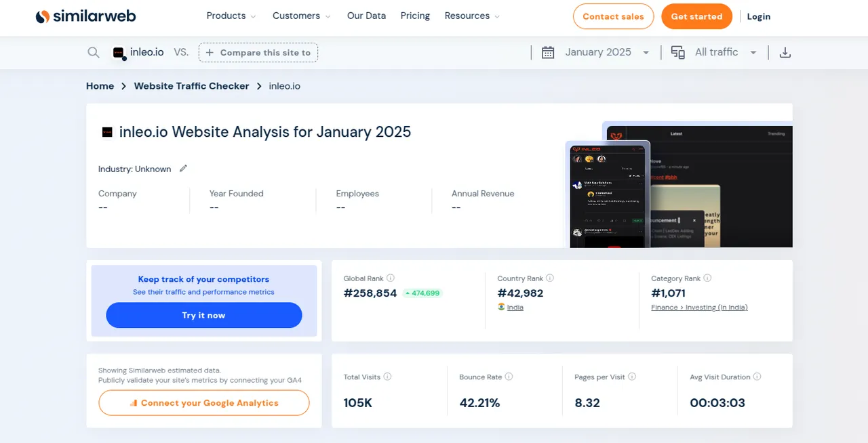This screenshot has height=443, width=868.
Task: Click the Employees label
Action: coord(357,193)
